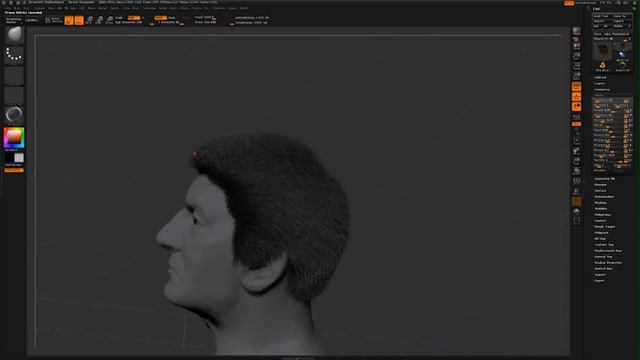The width and height of the screenshot is (640, 360).
Task: Expand the Unified Skin subpalette
Action: [603, 269]
